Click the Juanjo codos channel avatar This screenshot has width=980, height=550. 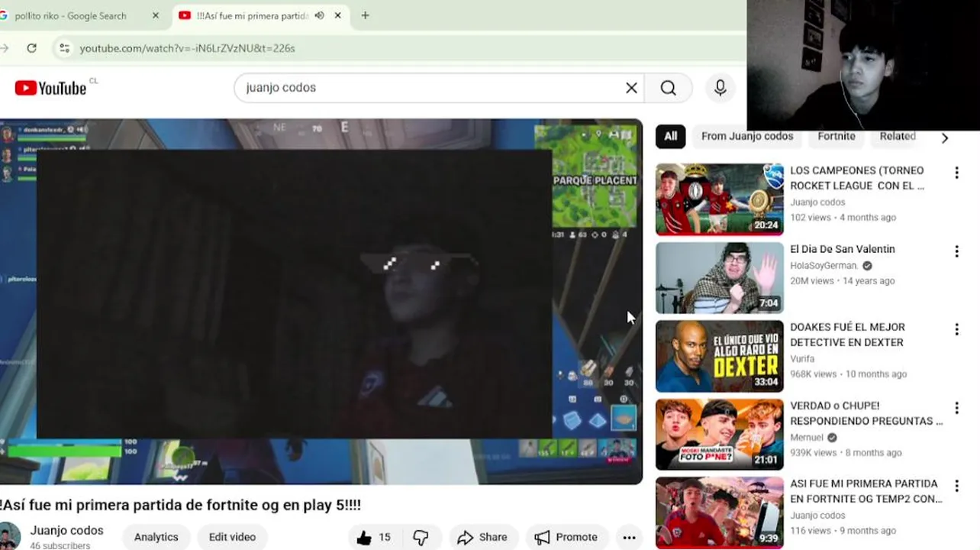tap(9, 536)
